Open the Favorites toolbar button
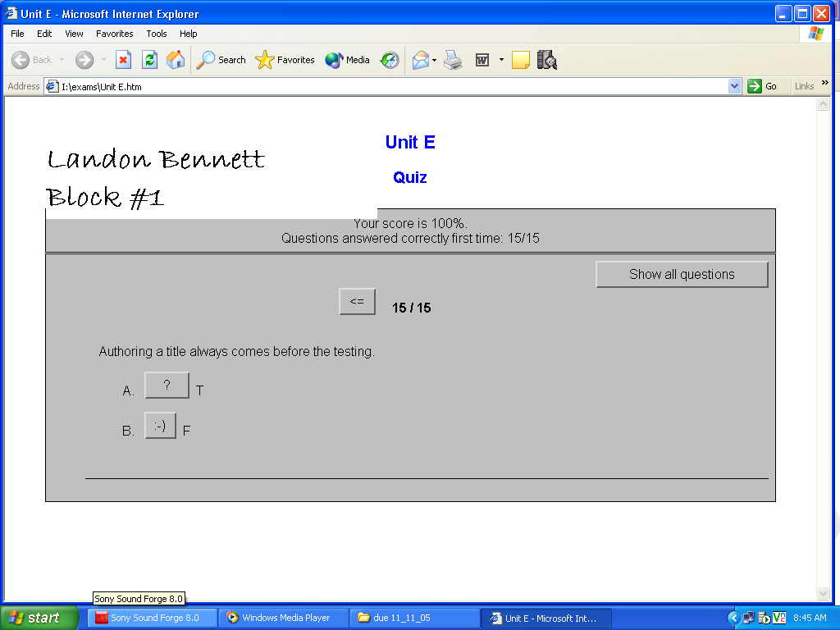This screenshot has height=630, width=840. [x=285, y=60]
